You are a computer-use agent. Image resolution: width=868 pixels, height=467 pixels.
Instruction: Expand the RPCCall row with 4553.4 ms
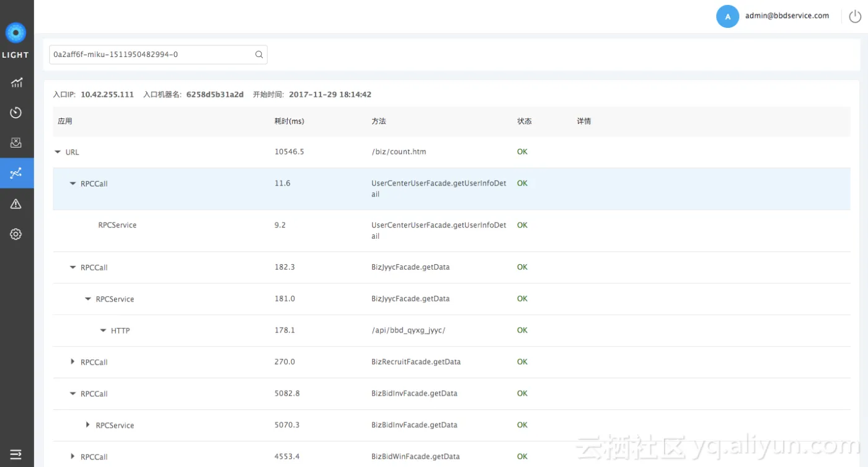73,456
